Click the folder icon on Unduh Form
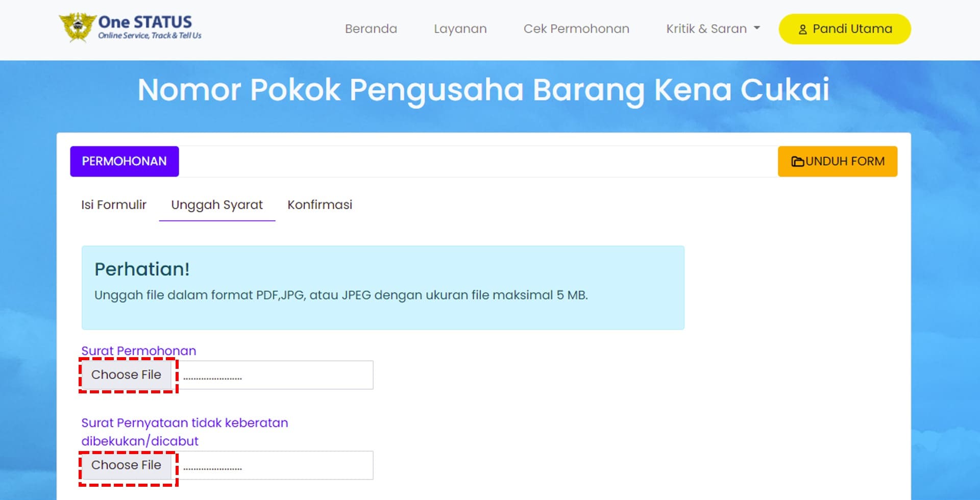The height and width of the screenshot is (500, 980). [797, 162]
